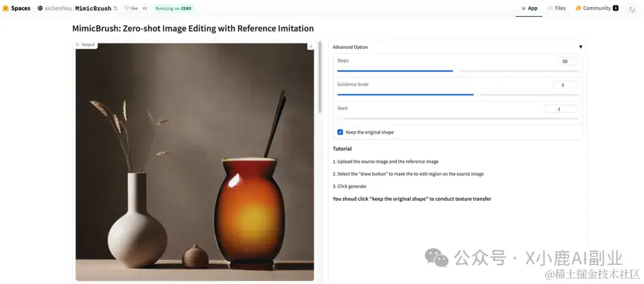This screenshot has height=284, width=644.
Task: Click the Running on ZERO badge
Action: point(174,8)
